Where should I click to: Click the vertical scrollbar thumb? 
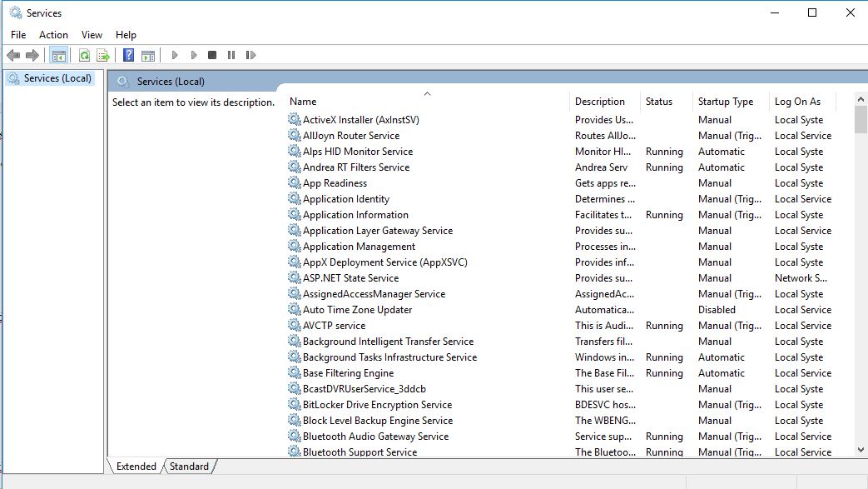coord(861,119)
